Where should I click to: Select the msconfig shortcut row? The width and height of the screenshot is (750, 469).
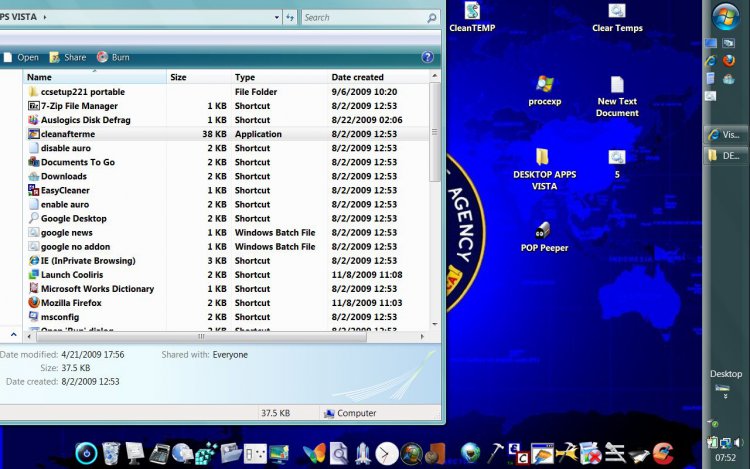[x=226, y=317]
